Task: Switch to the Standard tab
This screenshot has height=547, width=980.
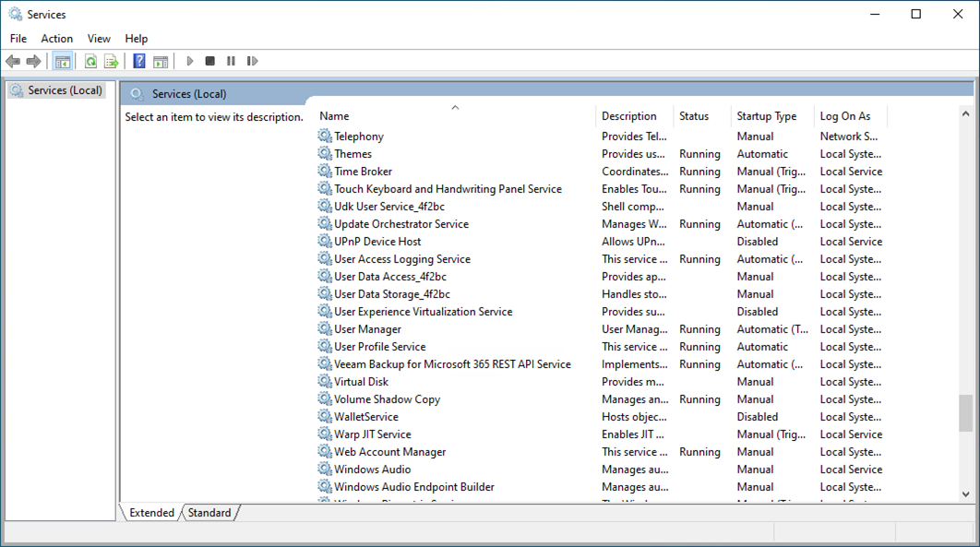Action: tap(209, 513)
